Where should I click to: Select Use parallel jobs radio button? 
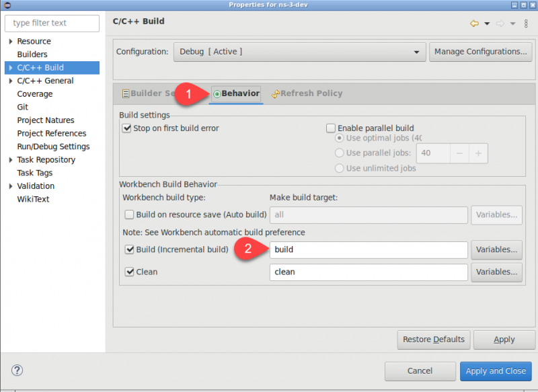point(339,153)
